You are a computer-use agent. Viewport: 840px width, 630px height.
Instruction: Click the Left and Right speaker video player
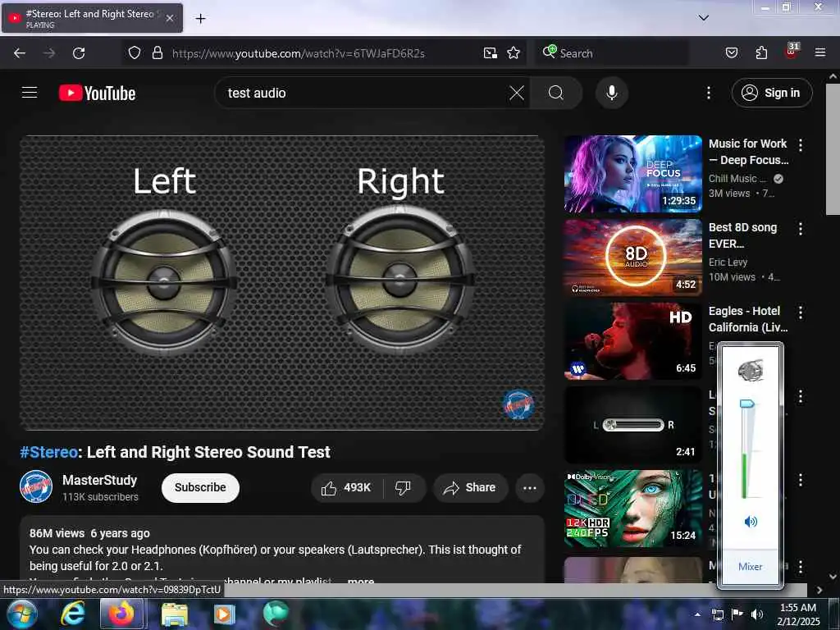[282, 282]
